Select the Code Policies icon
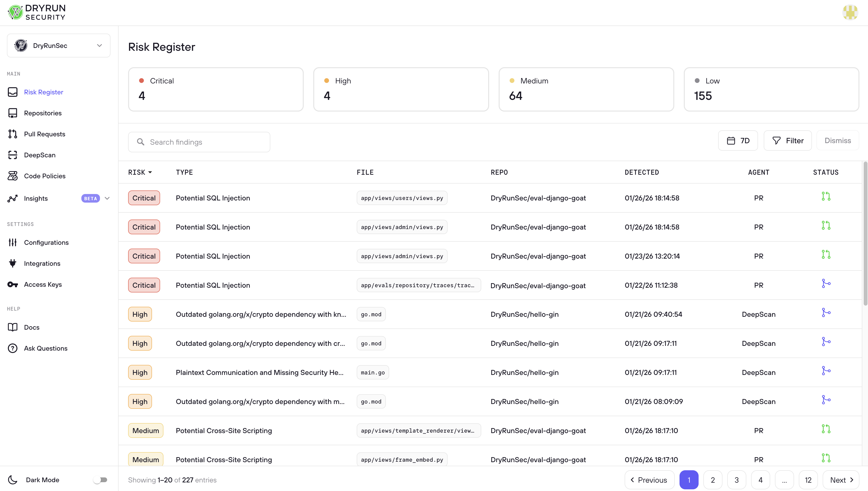This screenshot has width=868, height=491. coord(12,176)
